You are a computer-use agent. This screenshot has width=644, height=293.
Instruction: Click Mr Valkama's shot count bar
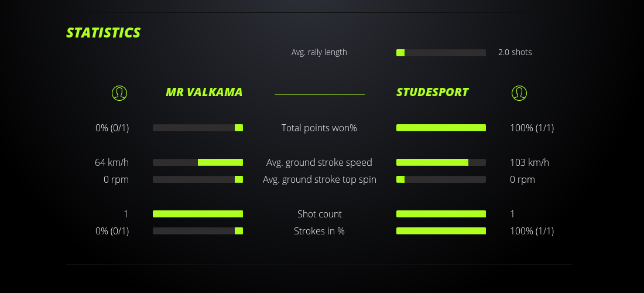tap(198, 214)
